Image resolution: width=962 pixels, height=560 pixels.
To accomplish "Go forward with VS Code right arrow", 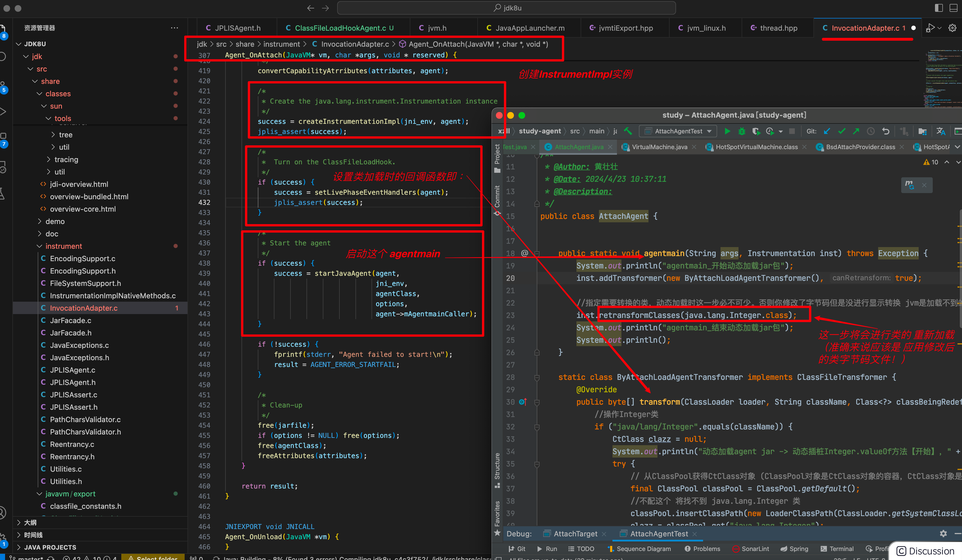I will tap(325, 8).
